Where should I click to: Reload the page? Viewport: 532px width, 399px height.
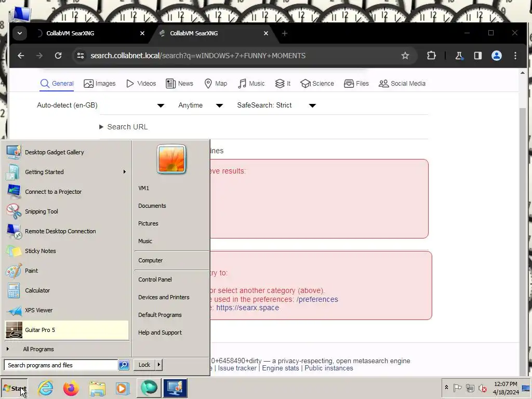point(58,56)
